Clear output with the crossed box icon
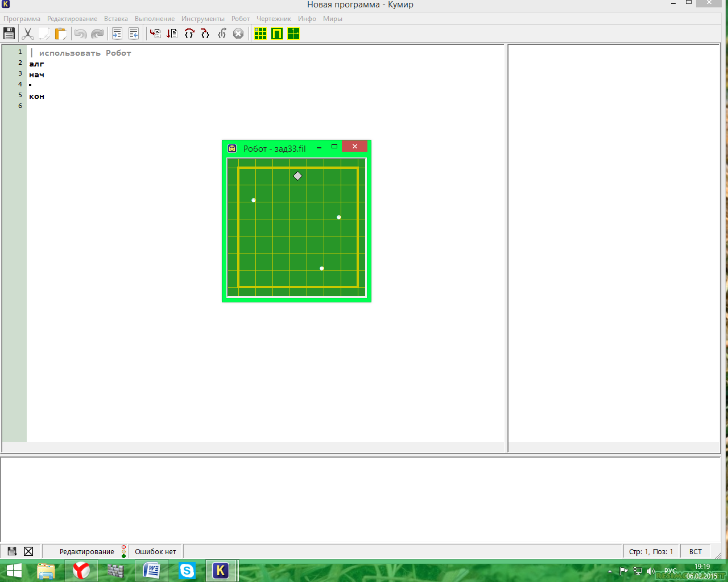This screenshot has width=728, height=582. 28,551
